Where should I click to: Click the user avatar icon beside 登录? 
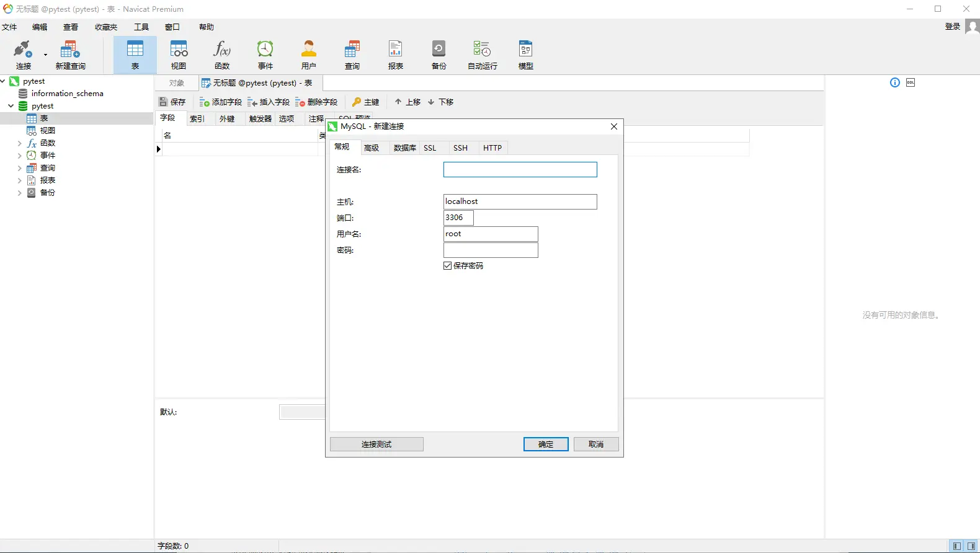972,27
